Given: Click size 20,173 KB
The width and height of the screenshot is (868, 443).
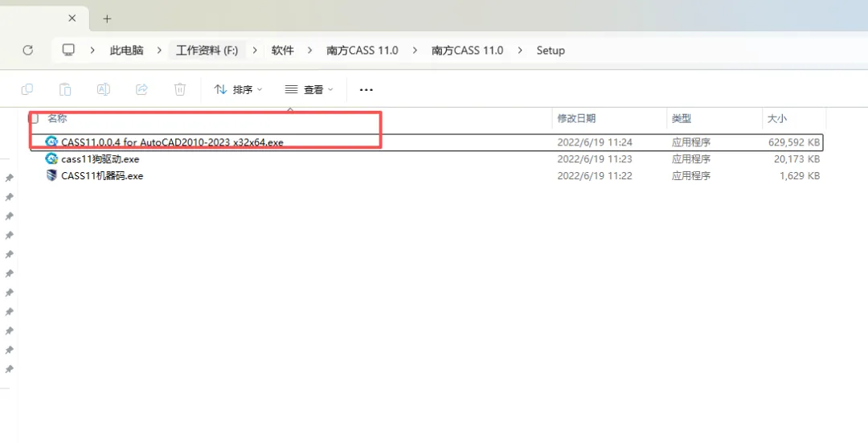Looking at the screenshot, I should coord(796,159).
